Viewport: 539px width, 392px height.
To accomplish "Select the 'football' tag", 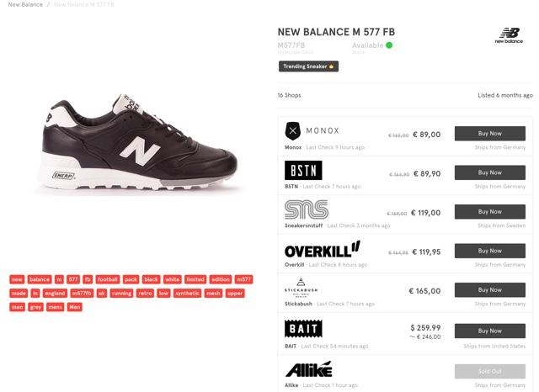I will (107, 279).
